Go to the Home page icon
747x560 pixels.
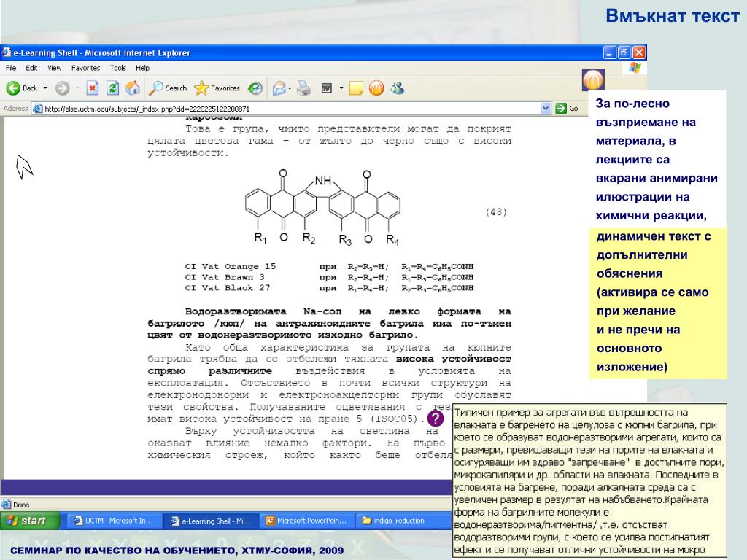point(133,88)
